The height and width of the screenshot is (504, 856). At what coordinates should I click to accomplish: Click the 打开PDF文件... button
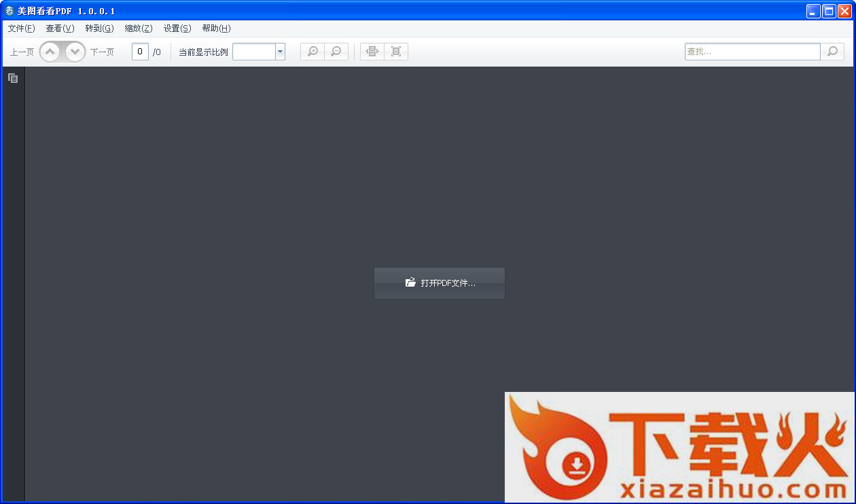tap(440, 283)
